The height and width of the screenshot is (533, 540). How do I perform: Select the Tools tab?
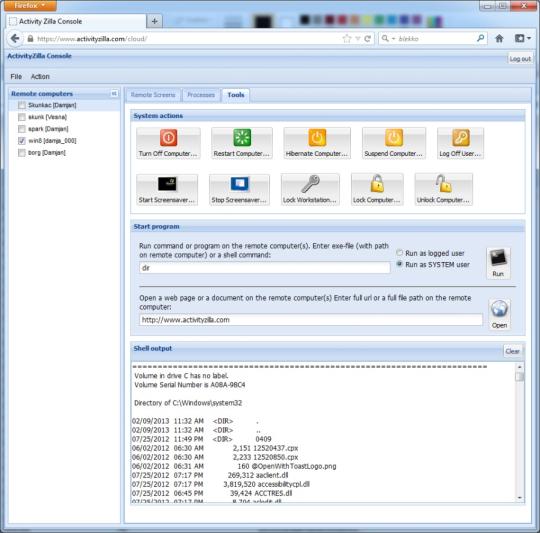tap(236, 95)
